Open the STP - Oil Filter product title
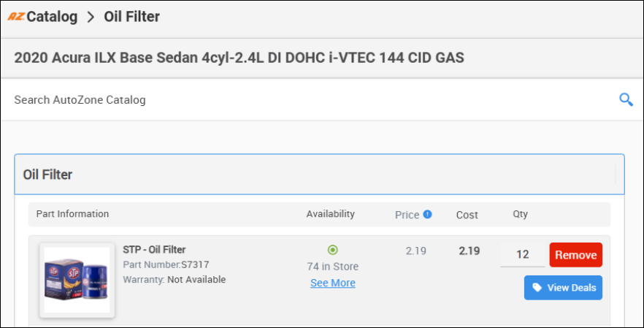This screenshot has height=328, width=644. tap(154, 250)
